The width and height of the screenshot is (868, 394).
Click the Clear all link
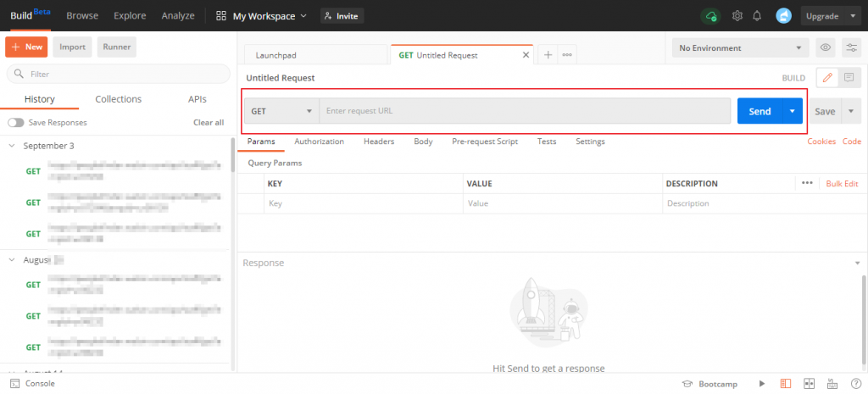tap(209, 122)
